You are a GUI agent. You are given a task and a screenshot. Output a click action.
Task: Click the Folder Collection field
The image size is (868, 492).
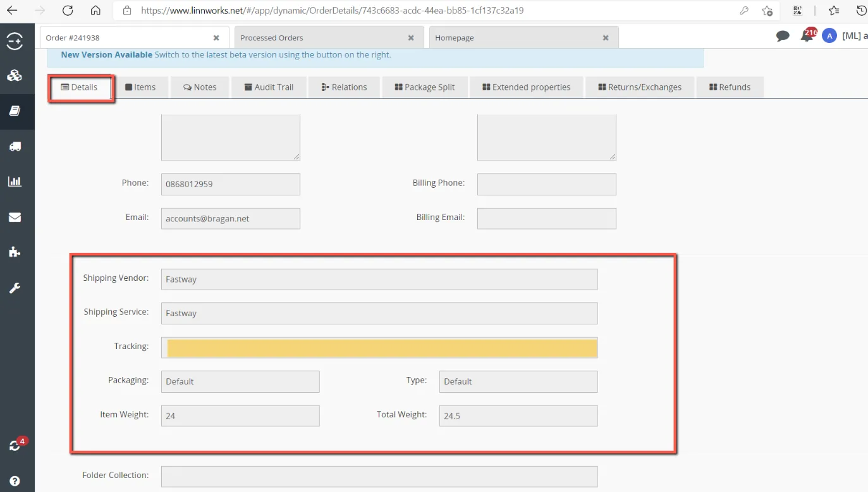coord(379,476)
